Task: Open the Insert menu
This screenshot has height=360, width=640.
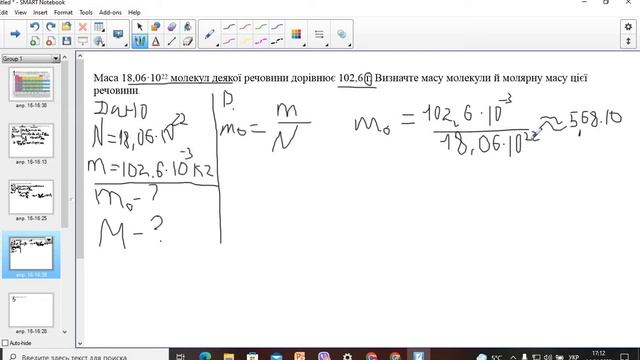Action: [x=40, y=13]
